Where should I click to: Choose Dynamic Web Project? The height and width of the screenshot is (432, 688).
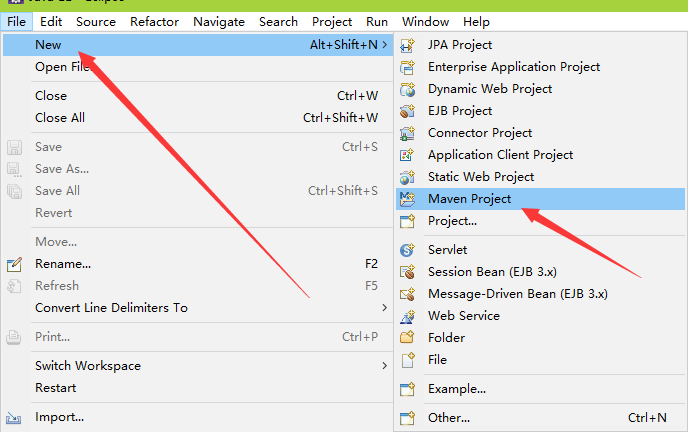tap(540, 89)
